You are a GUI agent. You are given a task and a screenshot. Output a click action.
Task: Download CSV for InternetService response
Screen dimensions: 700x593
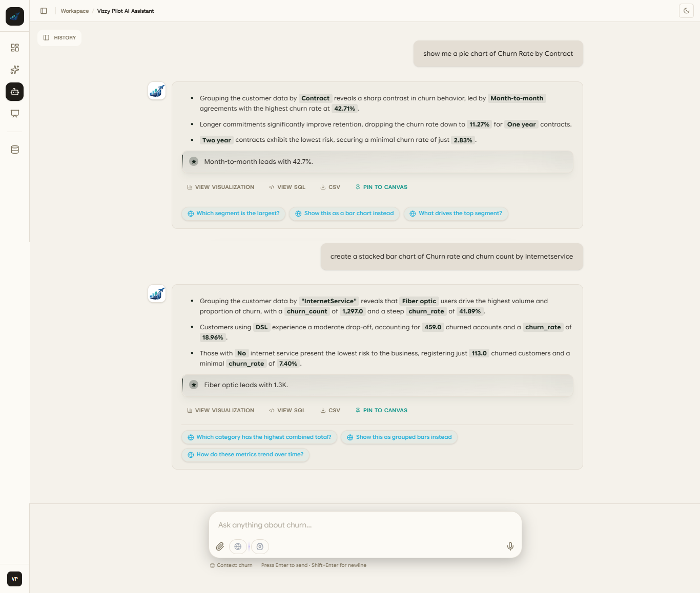coord(330,411)
